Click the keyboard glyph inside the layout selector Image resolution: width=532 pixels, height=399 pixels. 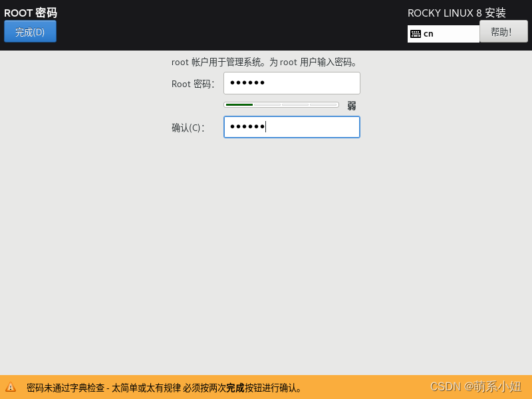click(418, 33)
